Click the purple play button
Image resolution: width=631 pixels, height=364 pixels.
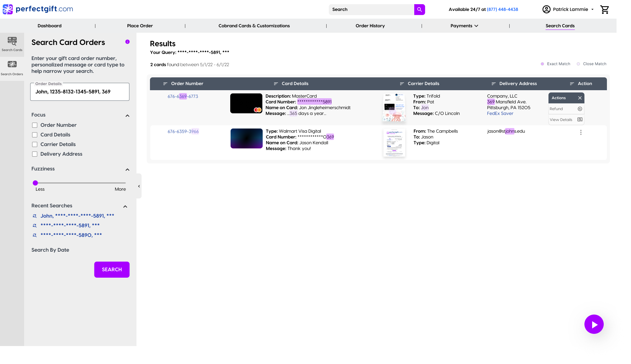594,324
